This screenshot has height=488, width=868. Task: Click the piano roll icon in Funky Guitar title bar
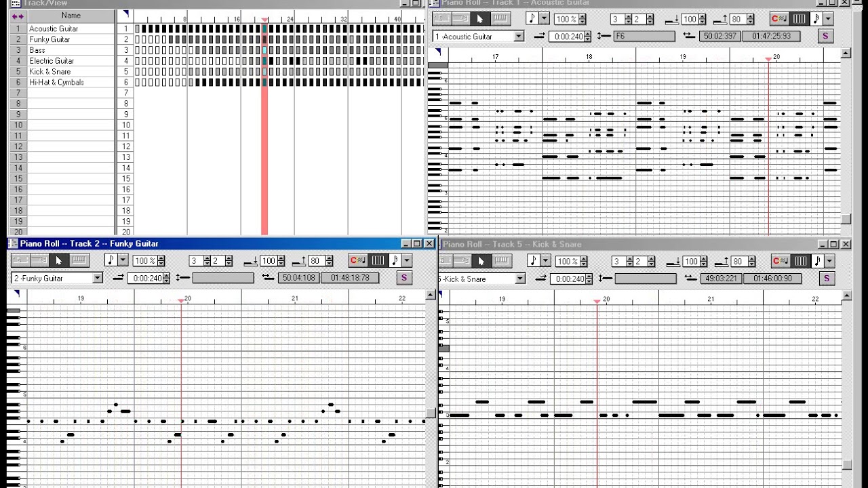click(x=13, y=243)
